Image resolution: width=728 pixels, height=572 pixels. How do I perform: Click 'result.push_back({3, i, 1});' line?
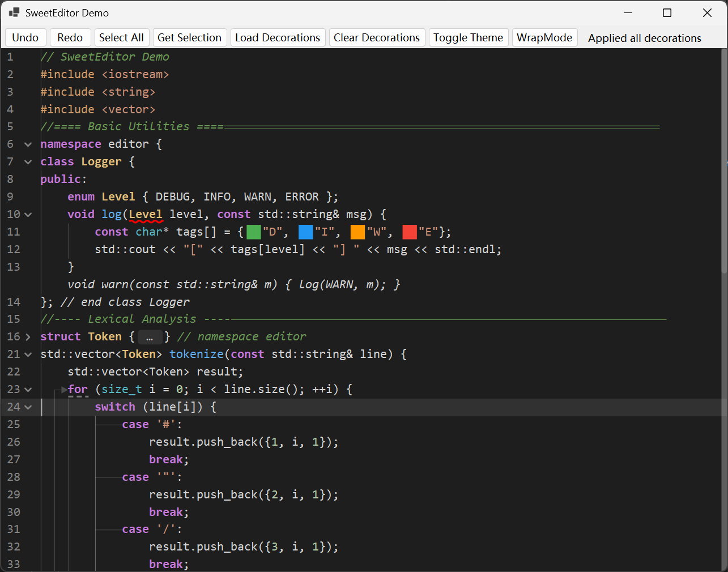tap(244, 547)
